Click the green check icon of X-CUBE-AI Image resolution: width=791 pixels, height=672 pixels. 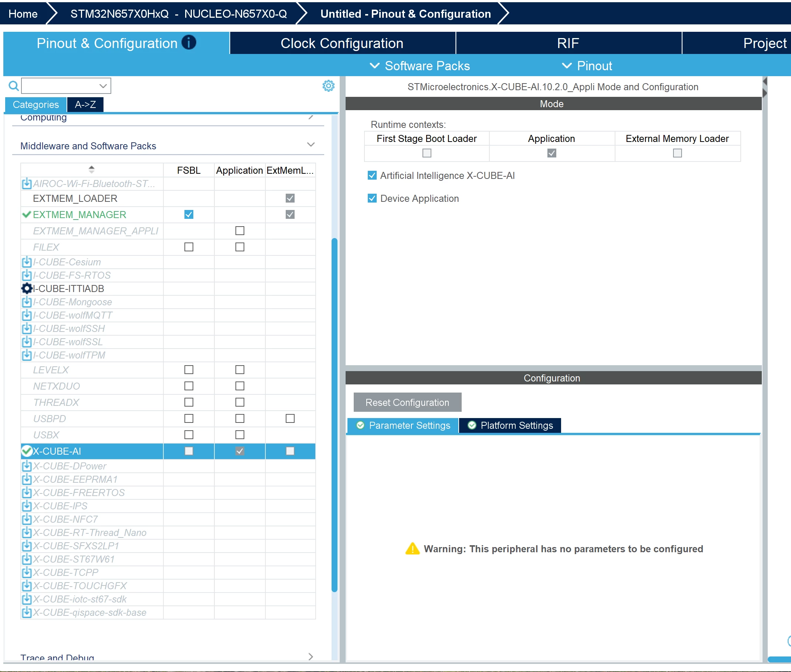[x=27, y=451]
